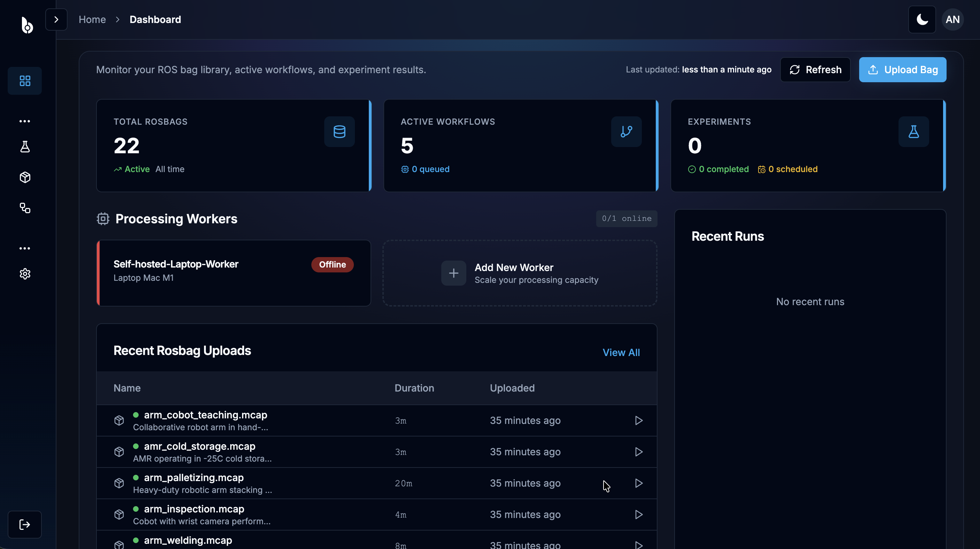980x549 pixels.
Task: Select the dashboard grid icon in sidebar
Action: (x=25, y=81)
